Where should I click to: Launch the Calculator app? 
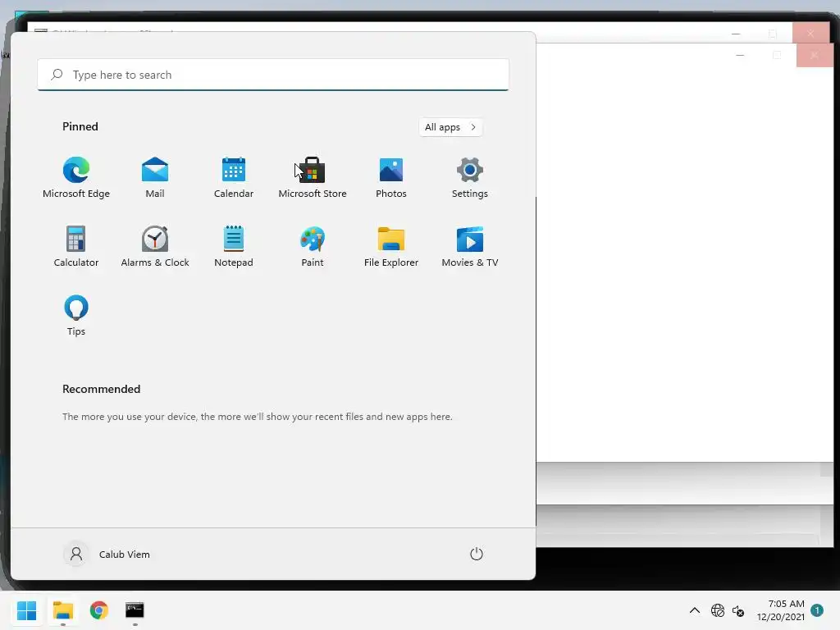pyautogui.click(x=76, y=246)
